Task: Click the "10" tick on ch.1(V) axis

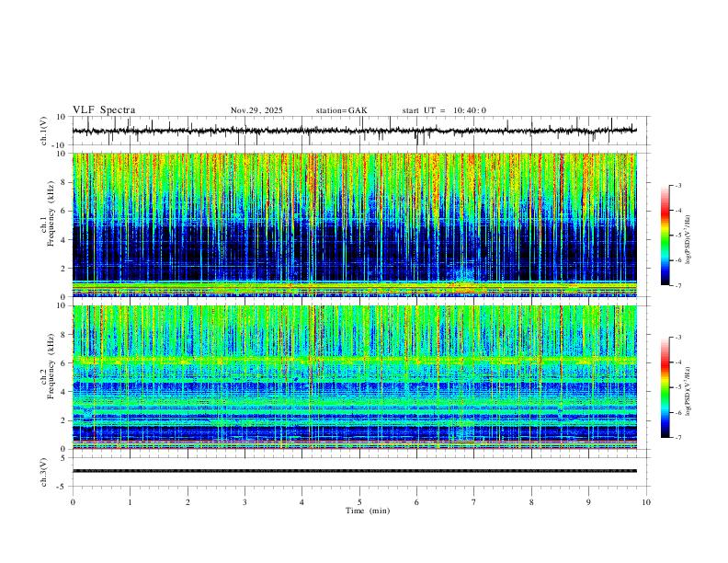Action: [x=61, y=117]
